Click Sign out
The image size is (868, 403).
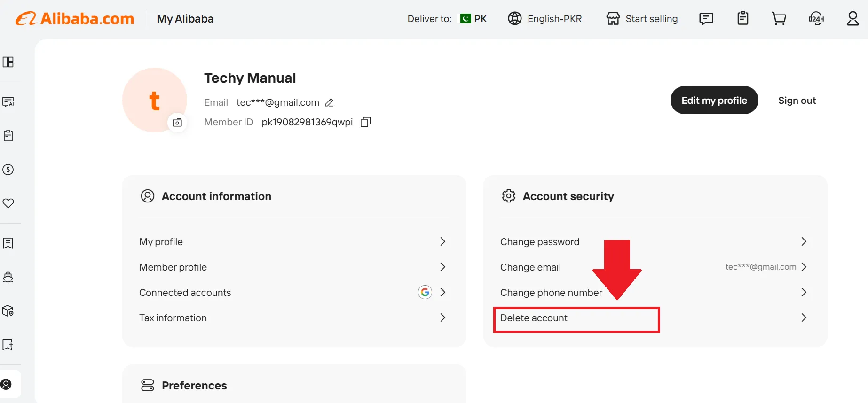pos(797,101)
